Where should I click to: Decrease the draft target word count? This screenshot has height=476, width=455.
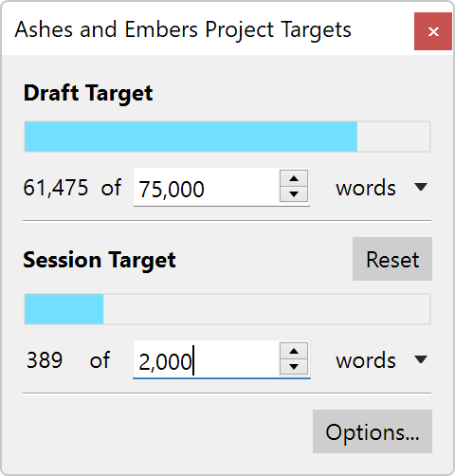point(294,194)
